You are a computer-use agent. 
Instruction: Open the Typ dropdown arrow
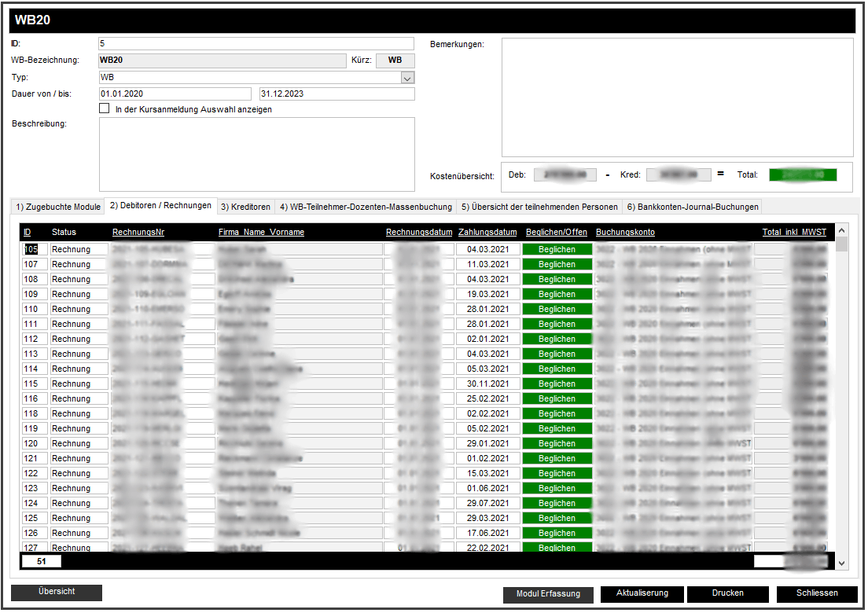point(407,78)
